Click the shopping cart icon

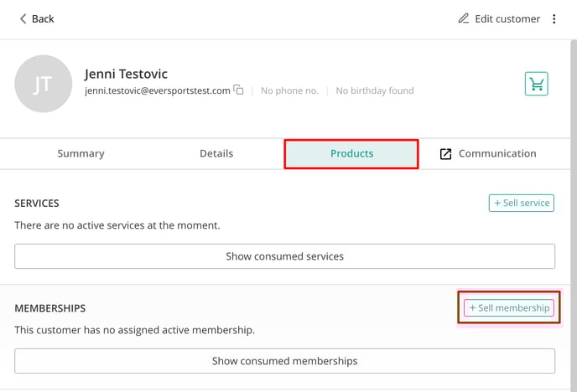[536, 84]
